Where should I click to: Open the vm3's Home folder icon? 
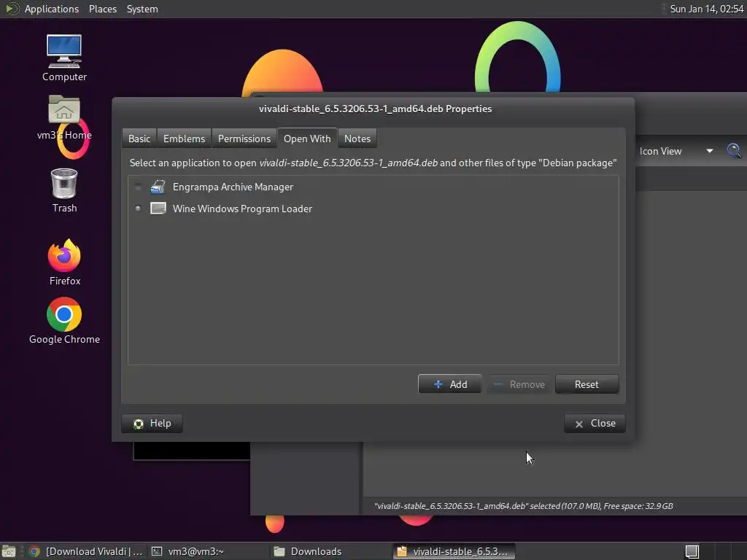[x=64, y=117]
